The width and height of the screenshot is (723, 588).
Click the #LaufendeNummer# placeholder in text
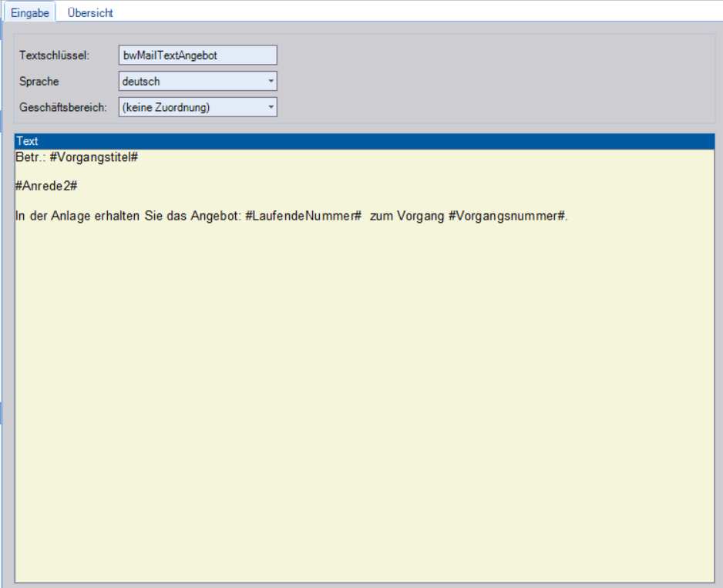[x=303, y=217]
